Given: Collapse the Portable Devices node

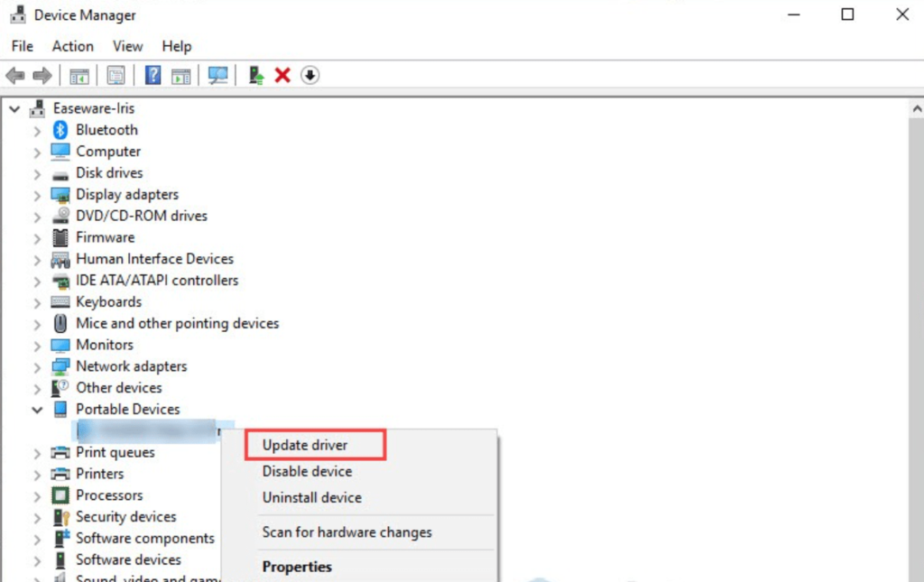Looking at the screenshot, I should [37, 410].
